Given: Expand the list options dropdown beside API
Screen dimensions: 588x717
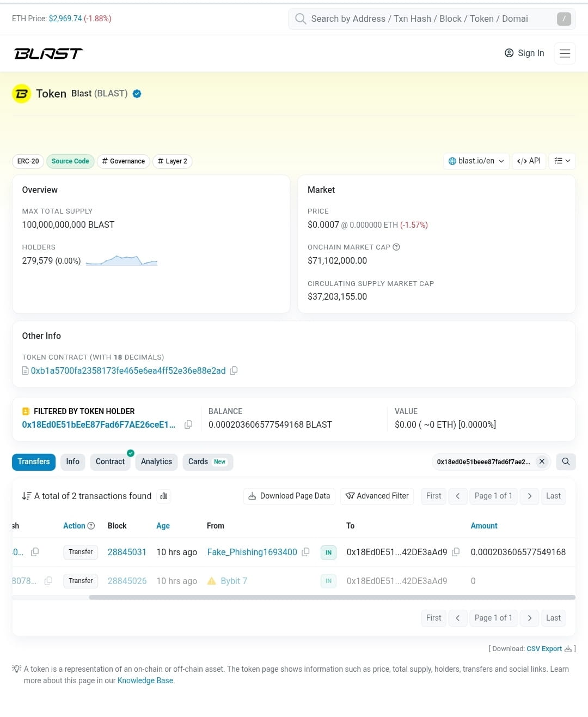Looking at the screenshot, I should click(x=562, y=161).
